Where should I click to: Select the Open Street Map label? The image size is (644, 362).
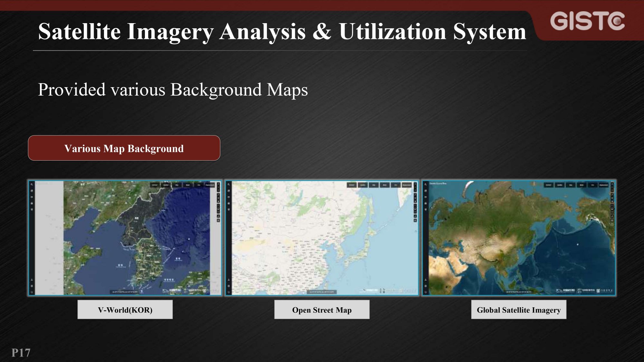322,310
